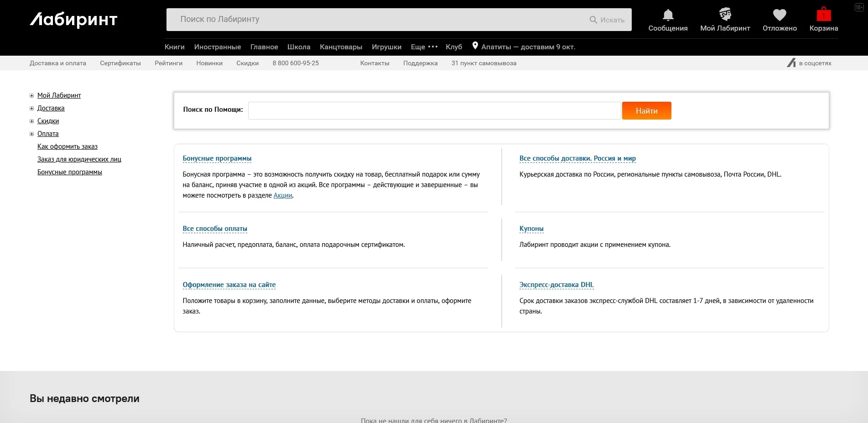The width and height of the screenshot is (868, 423).
Task: Expand the Мой Лабиринт tree node
Action: click(x=32, y=96)
